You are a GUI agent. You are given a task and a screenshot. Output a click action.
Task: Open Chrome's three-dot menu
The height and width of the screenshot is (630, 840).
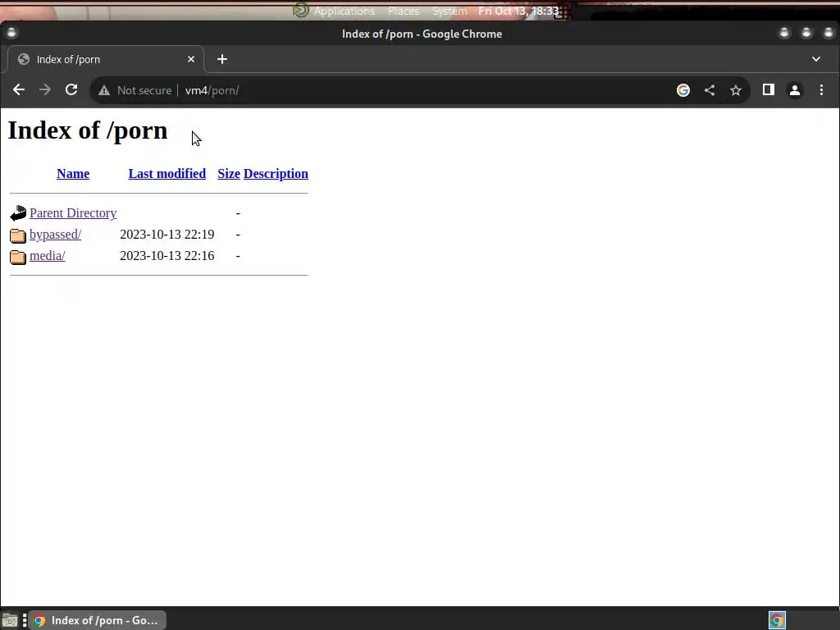click(821, 90)
